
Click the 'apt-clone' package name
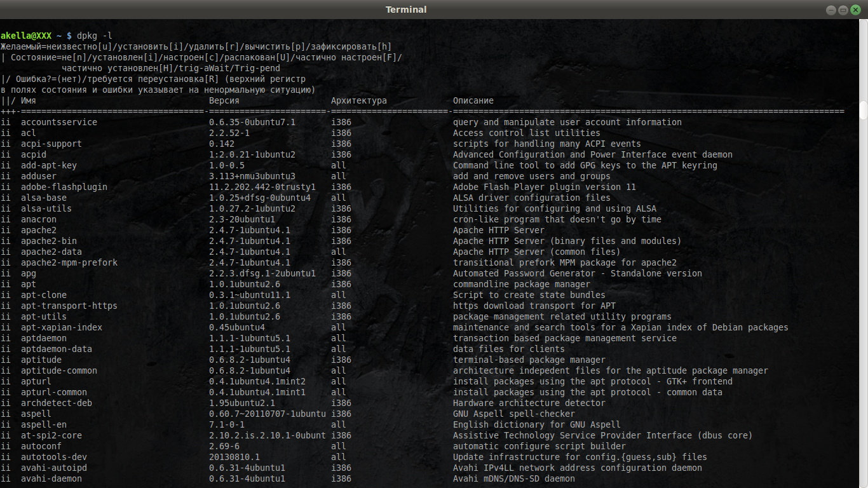point(44,295)
